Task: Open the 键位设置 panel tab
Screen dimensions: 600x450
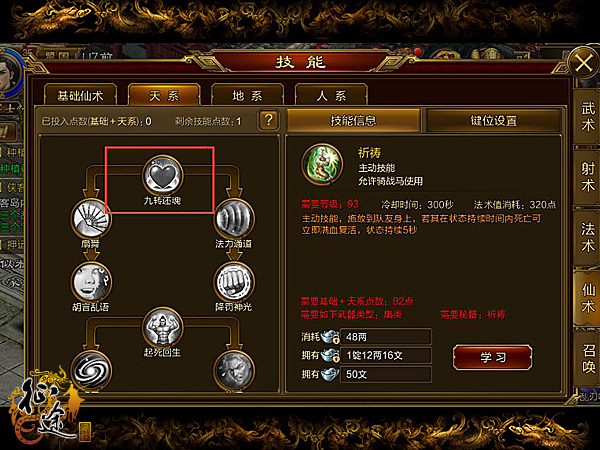Action: (x=494, y=120)
